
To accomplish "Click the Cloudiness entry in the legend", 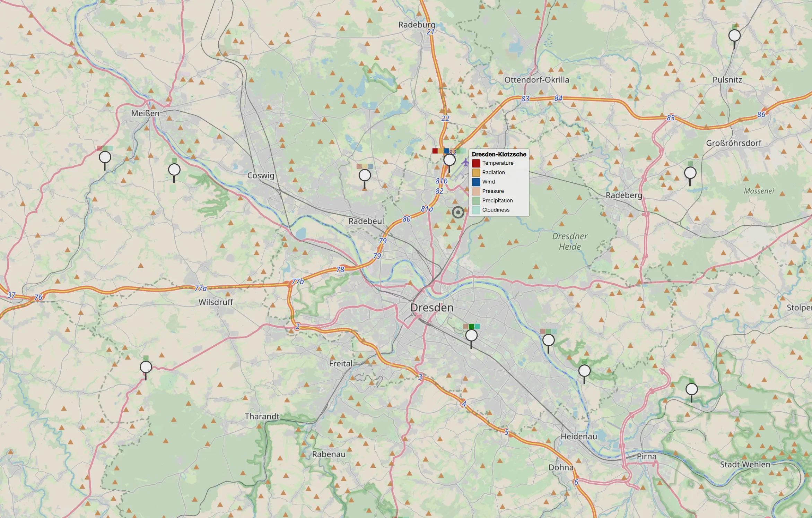I will click(x=496, y=210).
